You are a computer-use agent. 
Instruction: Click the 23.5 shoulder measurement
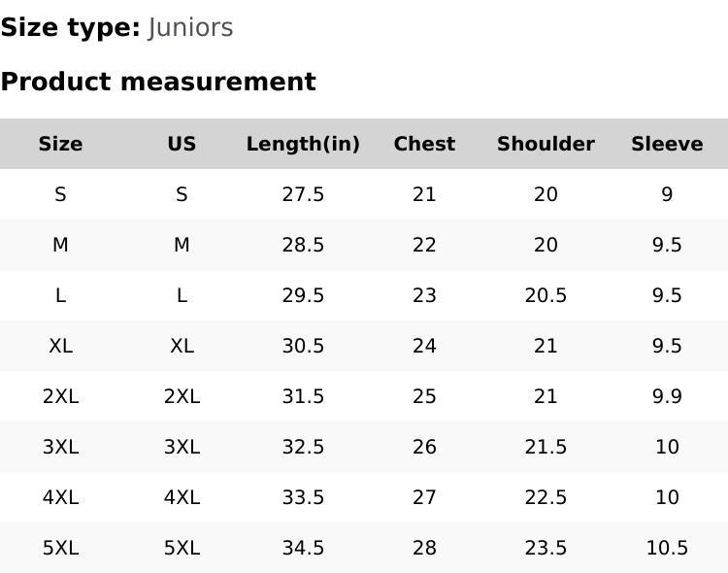click(546, 548)
